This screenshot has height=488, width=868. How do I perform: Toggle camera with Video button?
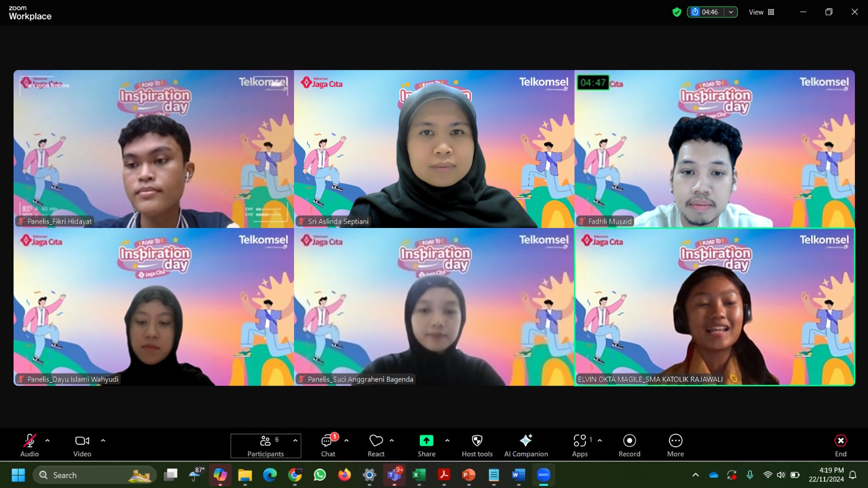pyautogui.click(x=82, y=445)
